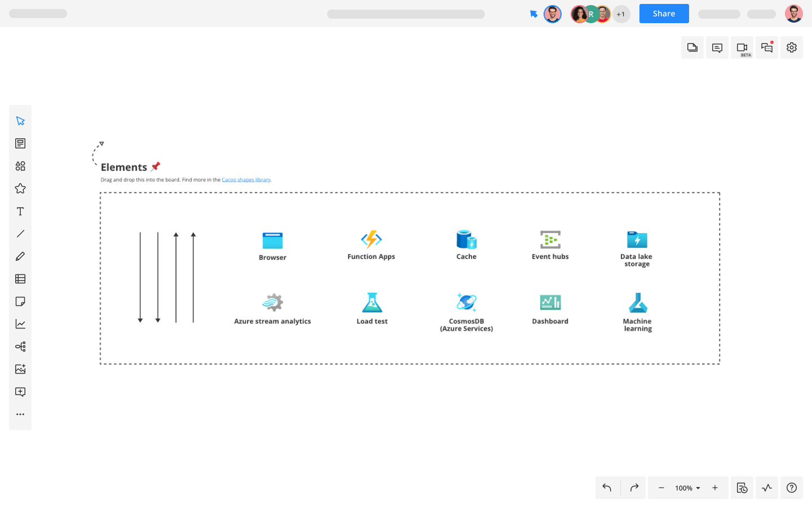Select the Table tool
This screenshot has width=812, height=508.
tap(20, 279)
